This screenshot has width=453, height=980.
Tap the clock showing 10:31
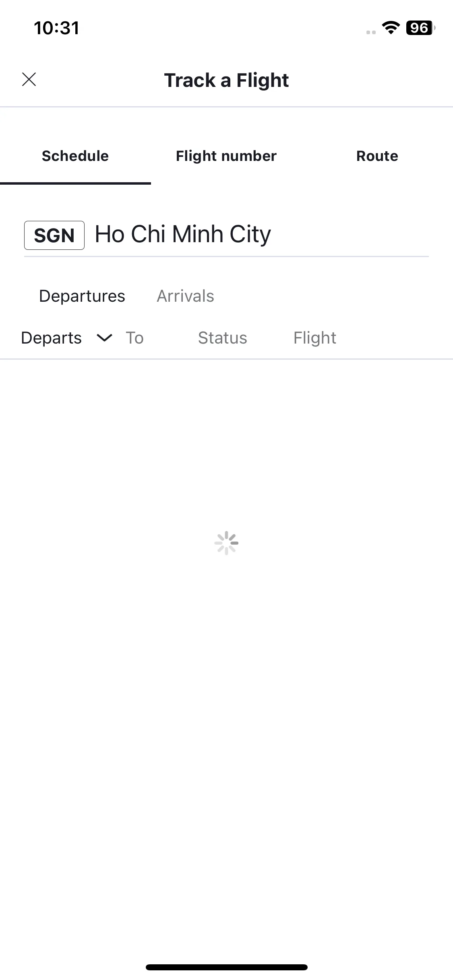(56, 28)
